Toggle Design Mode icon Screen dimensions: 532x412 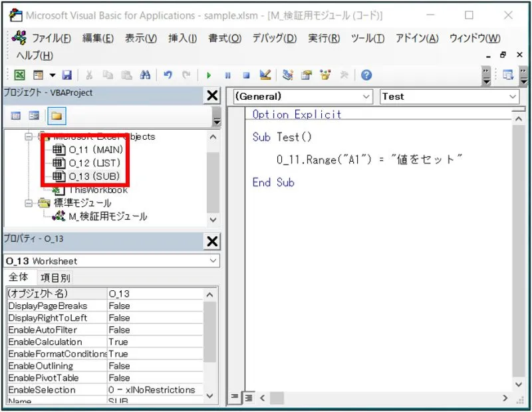pyautogui.click(x=265, y=75)
